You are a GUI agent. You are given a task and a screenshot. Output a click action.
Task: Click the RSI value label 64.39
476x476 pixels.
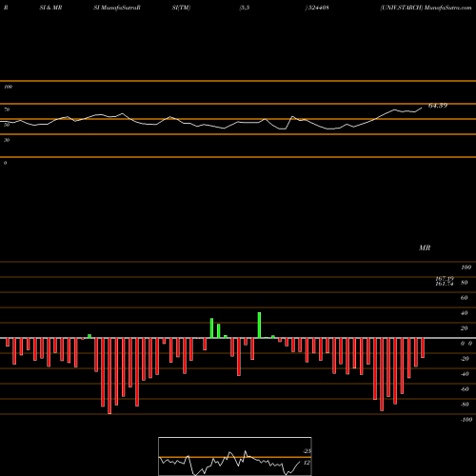pos(438,106)
